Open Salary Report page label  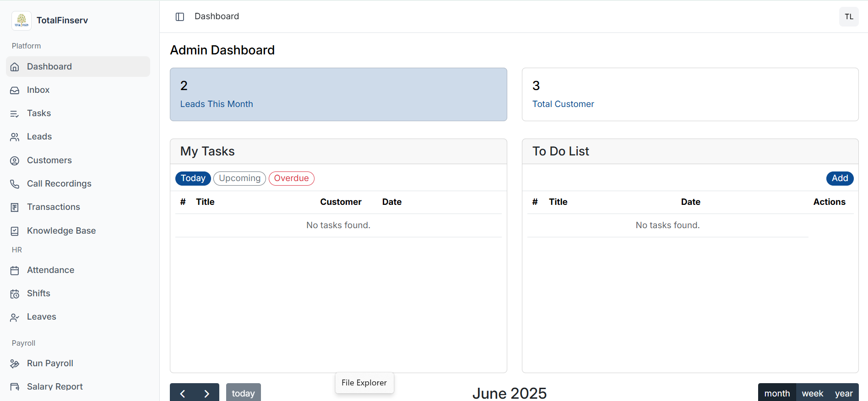click(55, 387)
